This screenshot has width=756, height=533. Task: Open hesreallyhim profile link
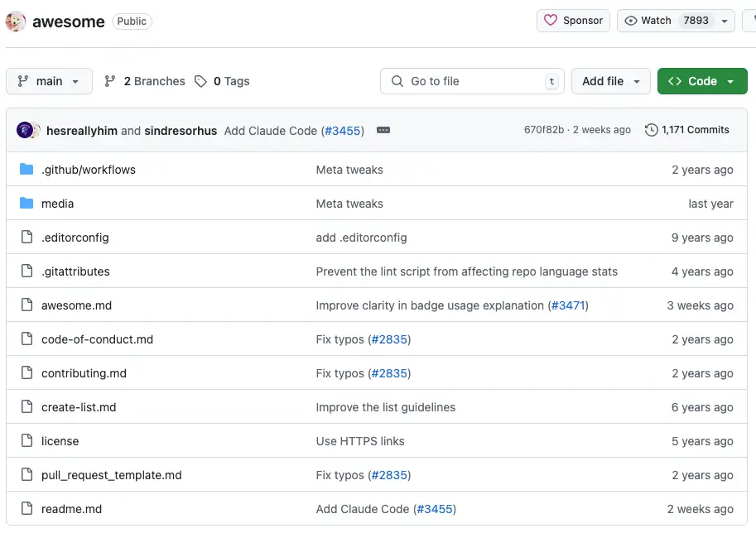82,131
